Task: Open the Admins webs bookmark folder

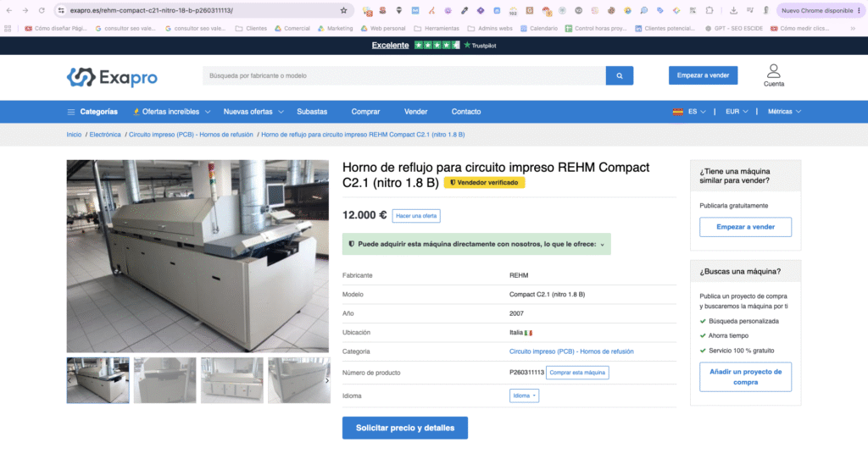Action: pyautogui.click(x=490, y=28)
